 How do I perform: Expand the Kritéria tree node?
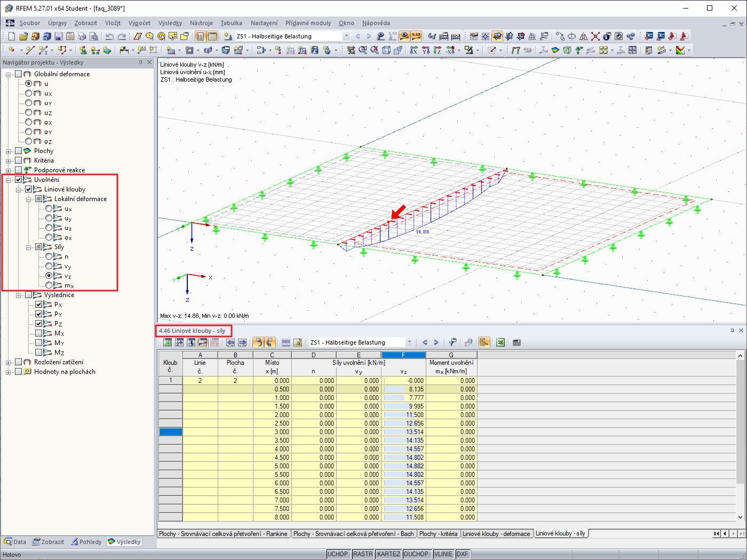coord(9,161)
